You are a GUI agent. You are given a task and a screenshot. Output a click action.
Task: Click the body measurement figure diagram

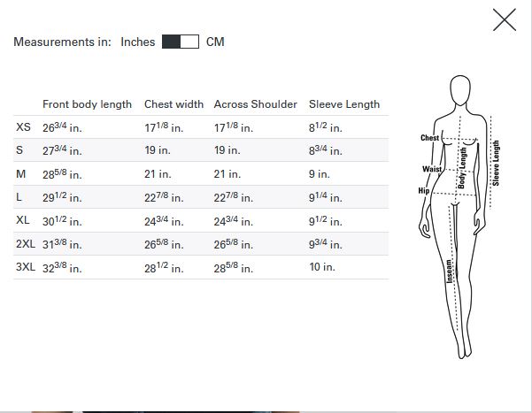click(459, 217)
